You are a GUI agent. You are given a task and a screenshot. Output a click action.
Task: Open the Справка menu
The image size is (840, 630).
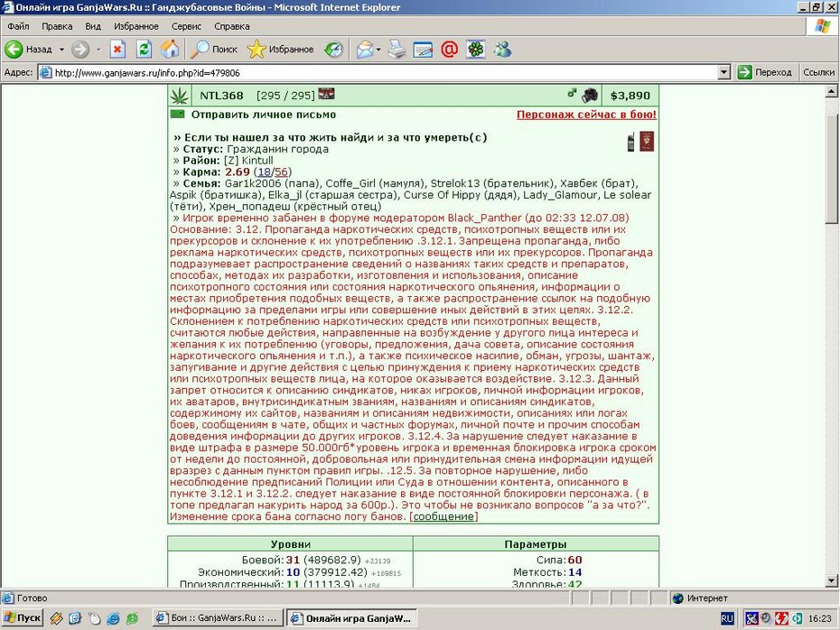pyautogui.click(x=232, y=26)
